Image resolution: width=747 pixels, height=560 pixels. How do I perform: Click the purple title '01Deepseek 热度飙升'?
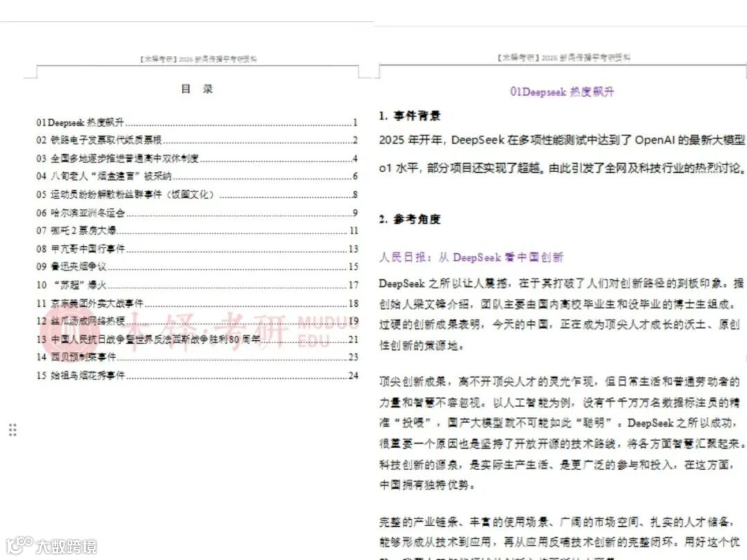click(x=562, y=91)
